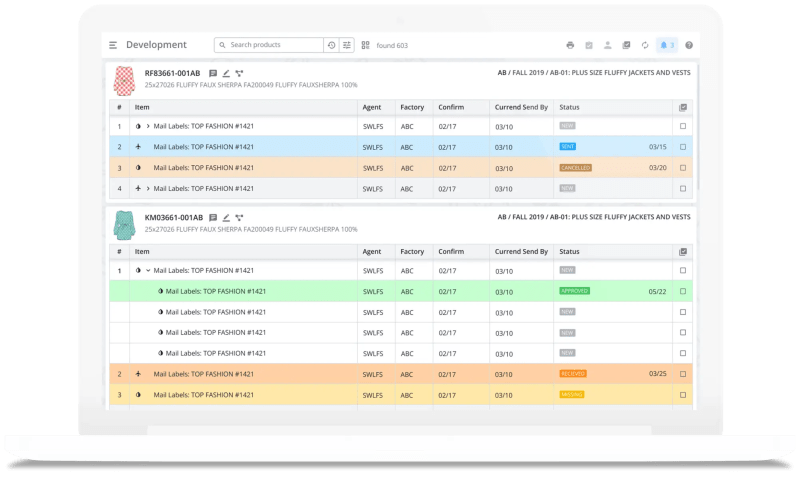Click the Status column header in RF83661 table
Image resolution: width=799 pixels, height=492 pixels.
pos(569,107)
